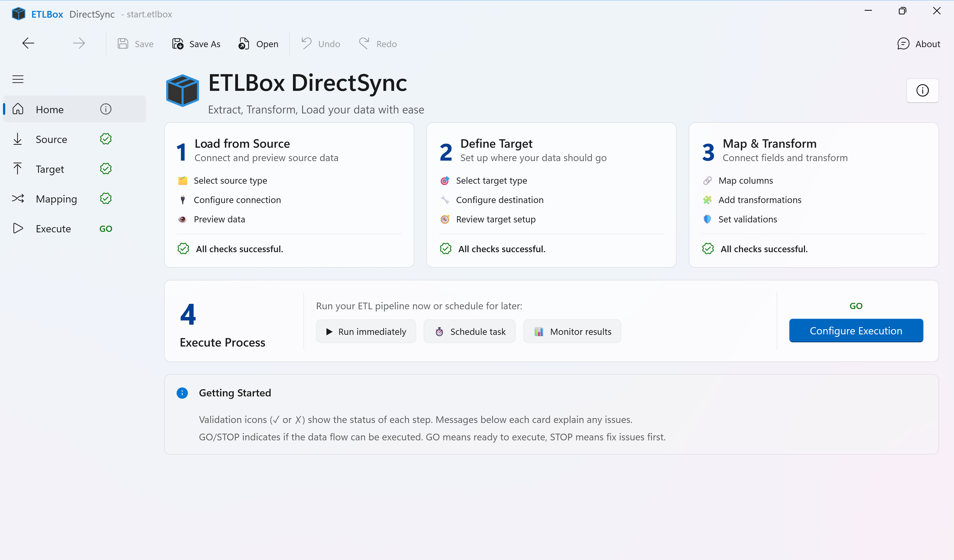Viewport: 954px width, 560px height.
Task: Open the info panel at top right
Action: [x=923, y=90]
